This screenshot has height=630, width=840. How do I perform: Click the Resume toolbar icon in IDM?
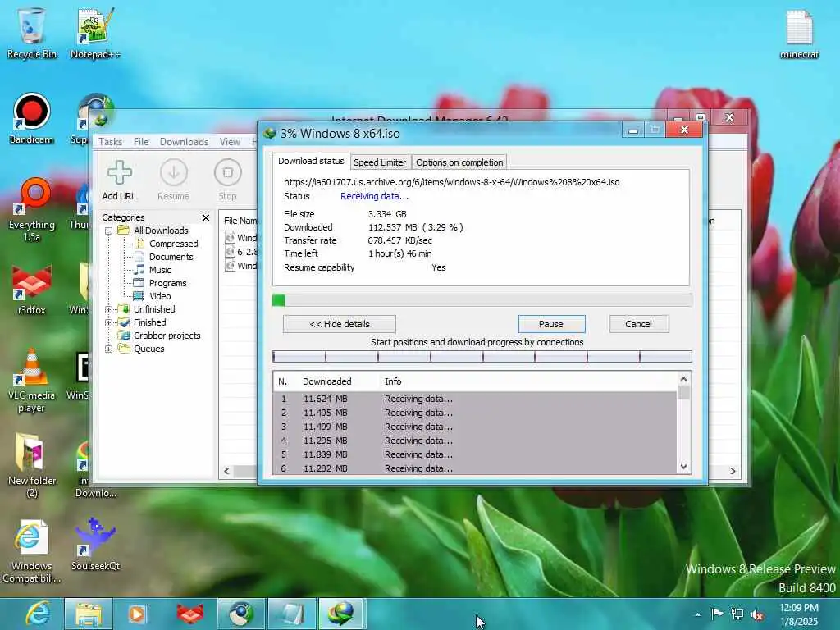(x=174, y=181)
